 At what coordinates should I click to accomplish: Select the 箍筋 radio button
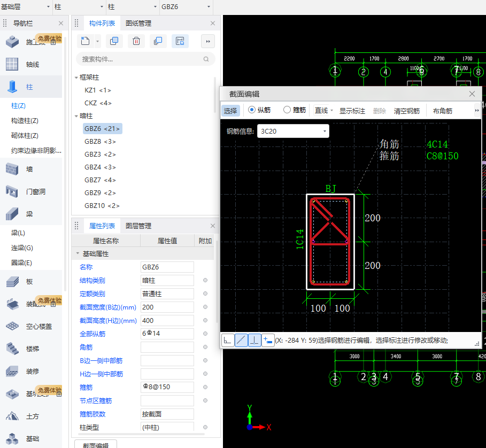point(287,110)
